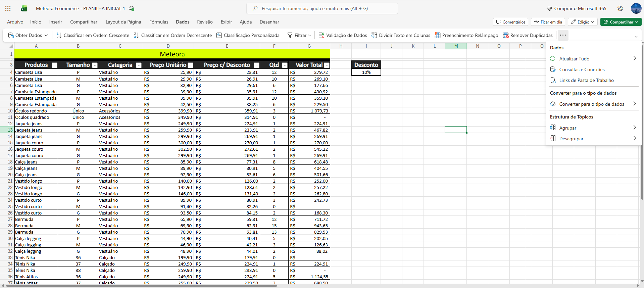Open the Edição mode dropdown

pyautogui.click(x=583, y=22)
